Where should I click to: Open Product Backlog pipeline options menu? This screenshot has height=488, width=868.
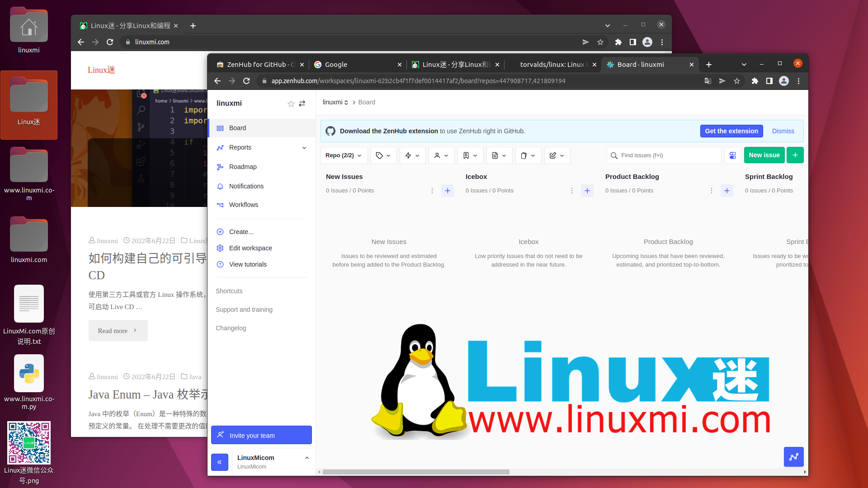(x=712, y=191)
